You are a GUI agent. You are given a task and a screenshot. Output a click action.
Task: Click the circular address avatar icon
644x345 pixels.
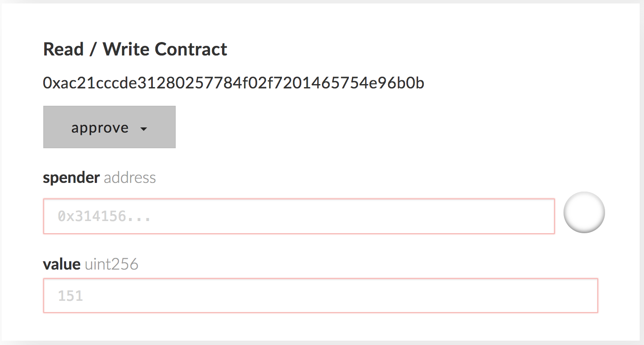tap(584, 212)
